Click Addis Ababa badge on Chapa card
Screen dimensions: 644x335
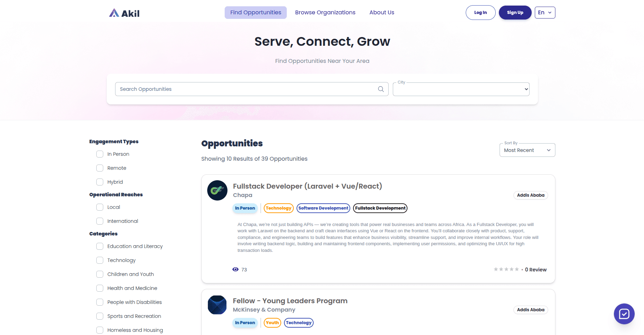(531, 195)
